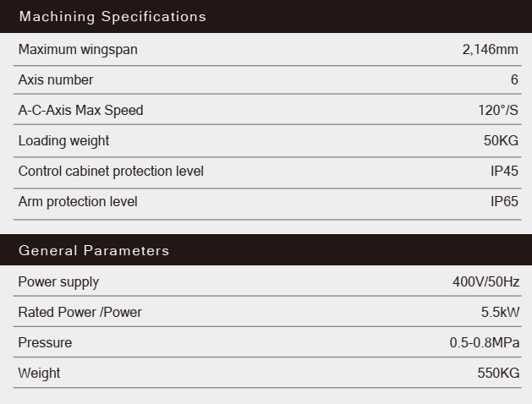The height and width of the screenshot is (404, 532).
Task: Click the 2,146mm wingspan value
Action: [x=491, y=50]
